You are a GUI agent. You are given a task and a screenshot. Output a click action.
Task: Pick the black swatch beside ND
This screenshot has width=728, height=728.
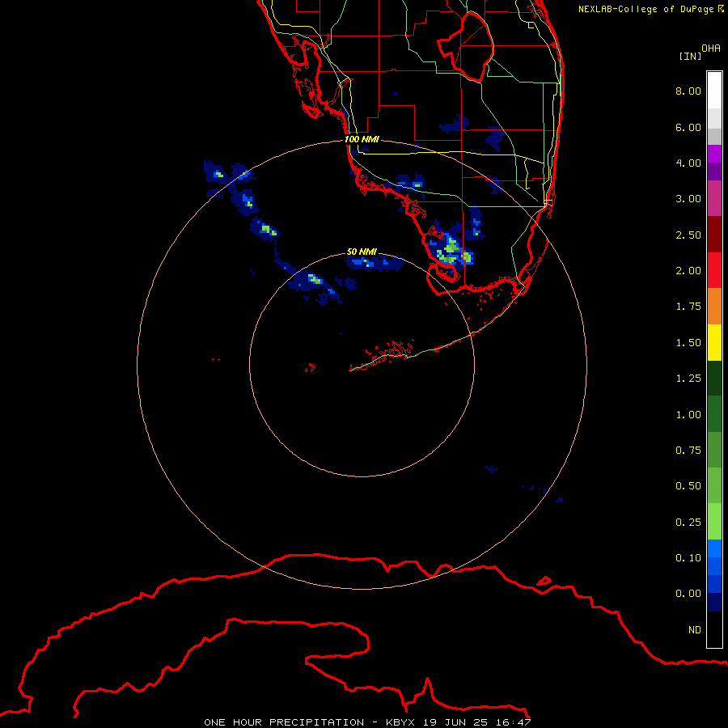click(714, 629)
